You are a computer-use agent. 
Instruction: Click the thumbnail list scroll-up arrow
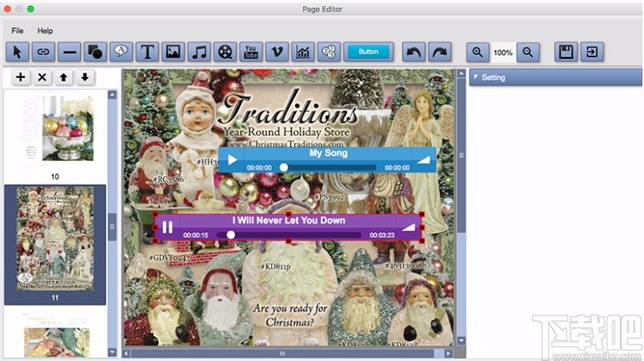[112, 94]
